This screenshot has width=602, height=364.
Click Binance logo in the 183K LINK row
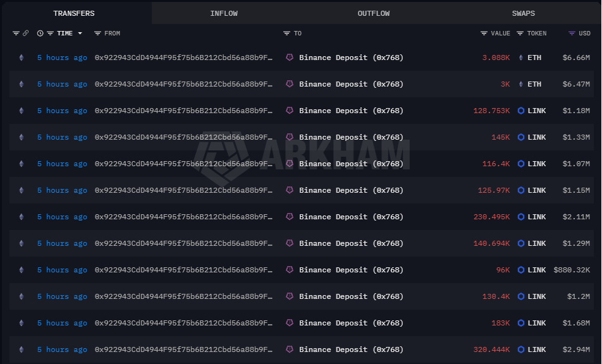pos(290,323)
